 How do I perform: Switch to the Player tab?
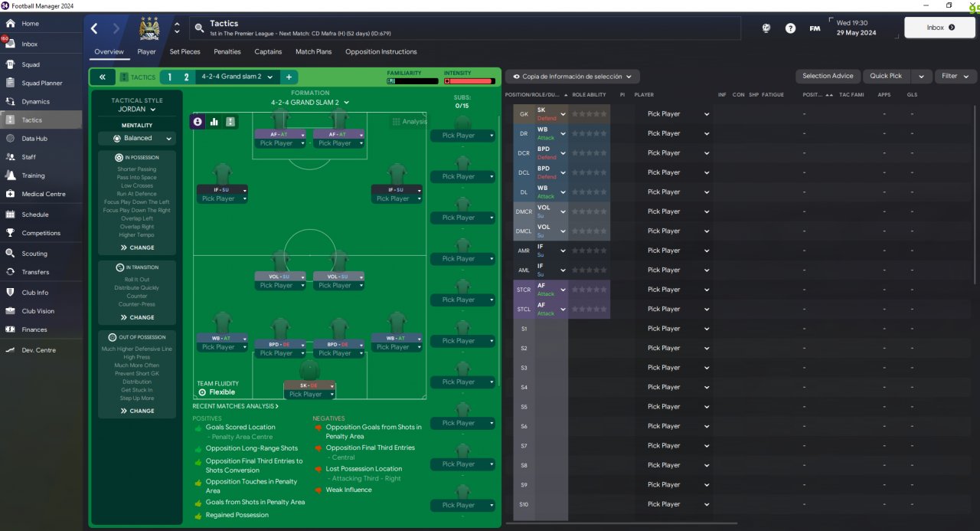pos(146,52)
